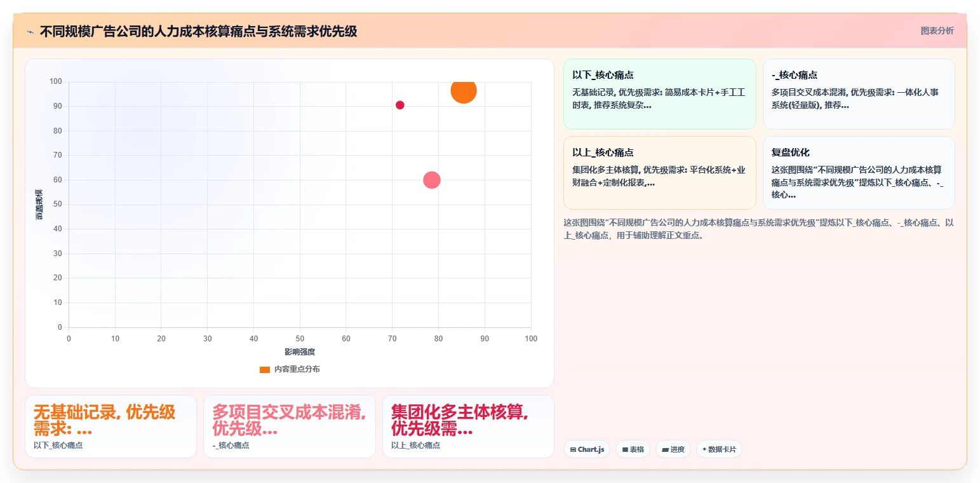Click the 内容重点分布 legend label
Viewport: 980px width, 483px height.
[297, 369]
